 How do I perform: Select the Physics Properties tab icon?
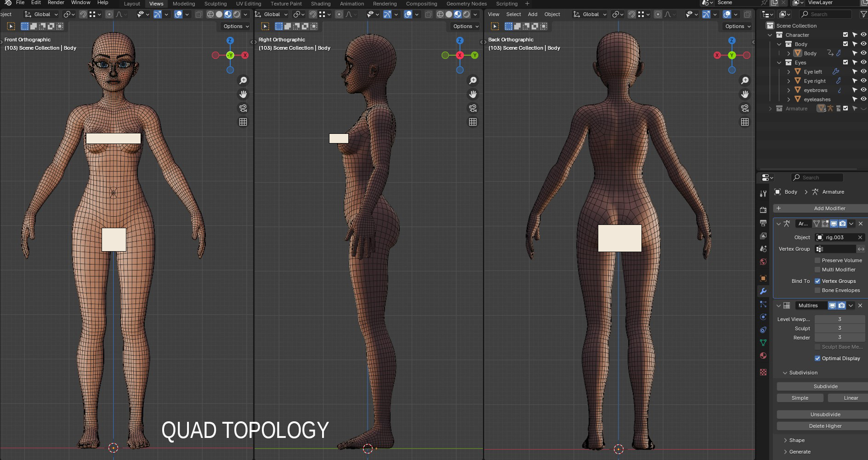pyautogui.click(x=763, y=317)
